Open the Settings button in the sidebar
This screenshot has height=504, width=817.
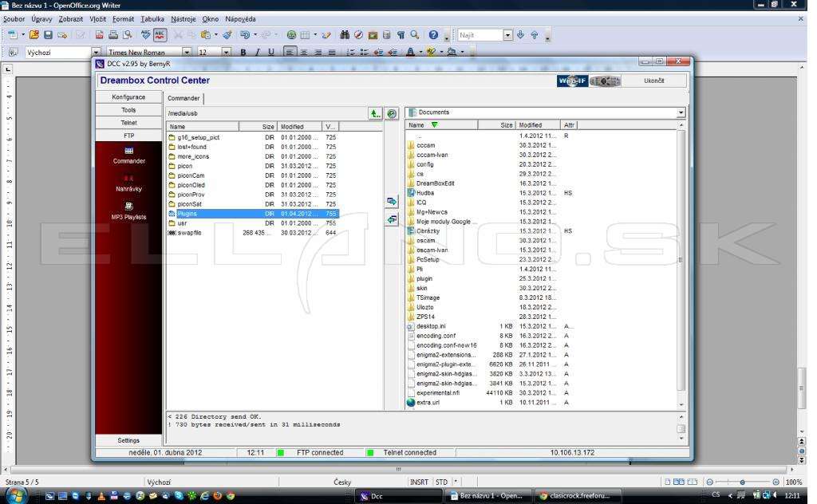coord(128,440)
